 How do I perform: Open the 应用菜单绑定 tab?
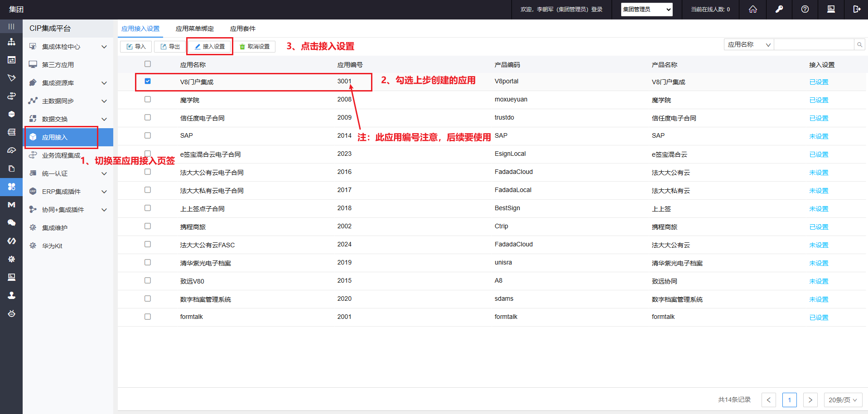pos(195,29)
